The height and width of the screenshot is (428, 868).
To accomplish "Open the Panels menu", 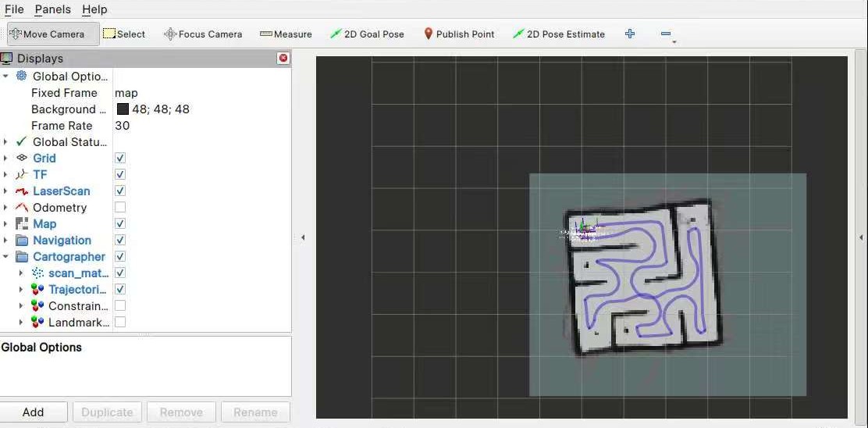I will 52,9.
